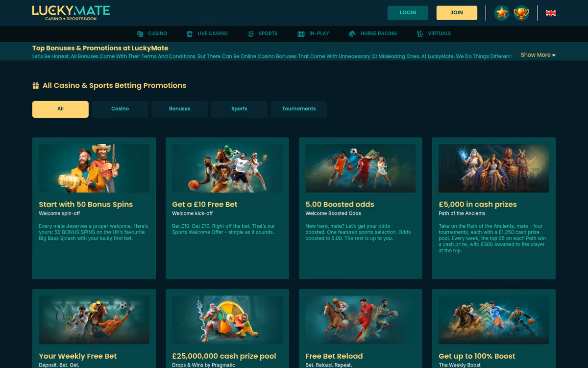Select the All promotions filter tab

[x=60, y=109]
